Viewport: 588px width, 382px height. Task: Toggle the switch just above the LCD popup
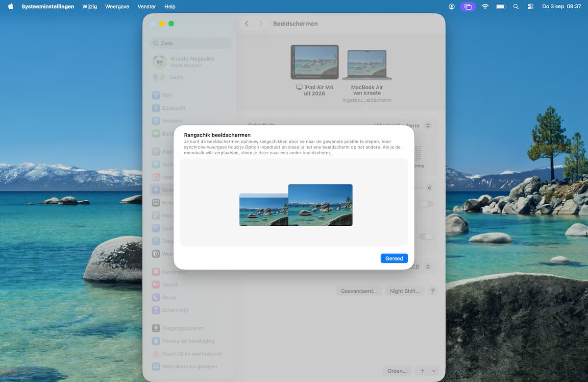coord(426,236)
